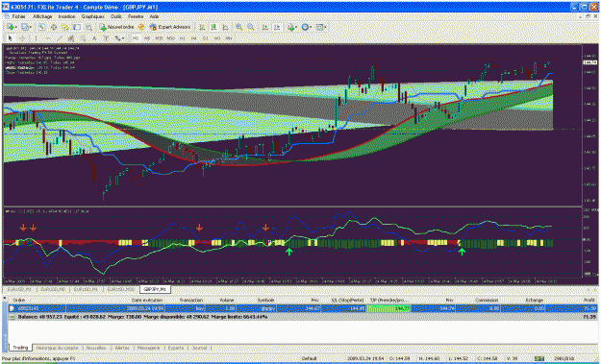The image size is (601, 364).
Task: Open the templates icon
Action: pyautogui.click(x=319, y=27)
